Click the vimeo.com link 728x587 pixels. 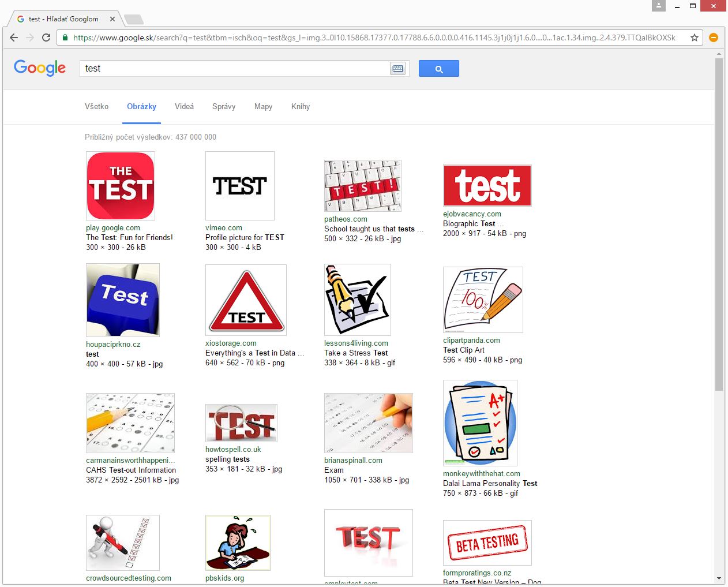224,228
